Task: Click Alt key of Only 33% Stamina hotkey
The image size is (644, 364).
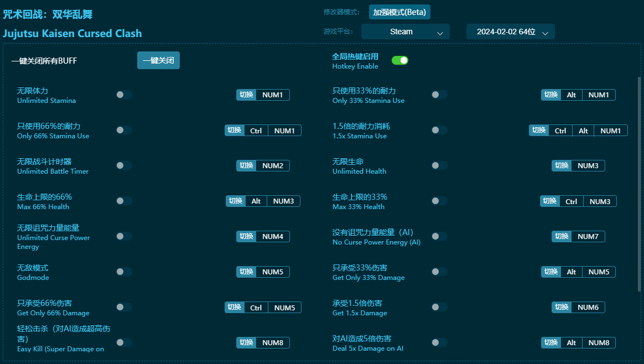Action: point(572,95)
